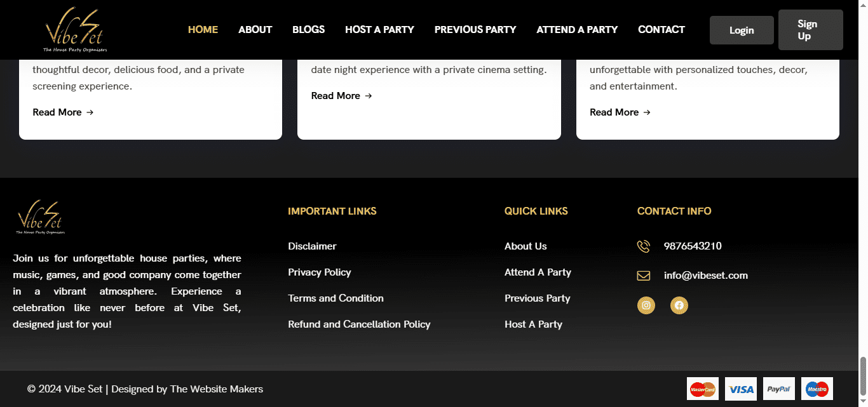Click the Vibe Set logo in footer
Screen dimensions: 868x407
(40, 217)
